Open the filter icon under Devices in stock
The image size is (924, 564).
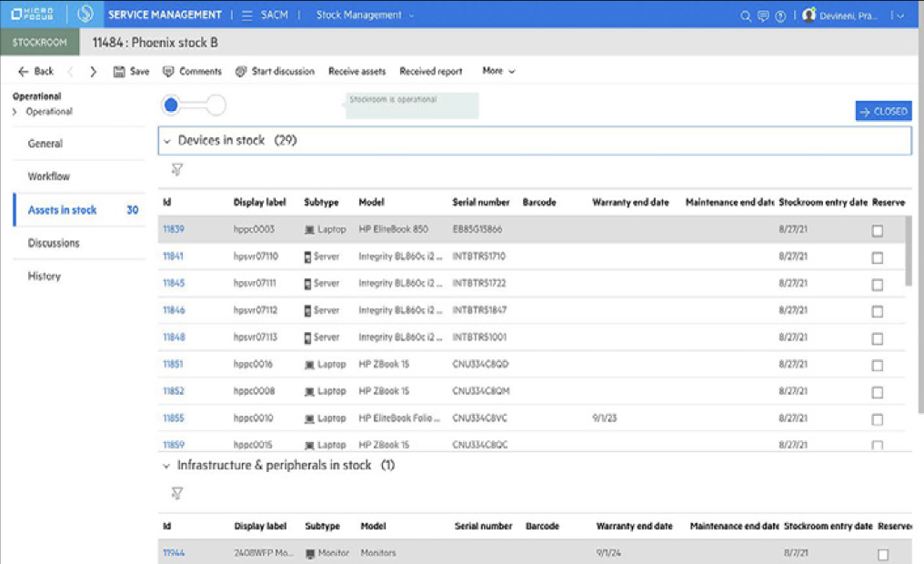click(176, 169)
